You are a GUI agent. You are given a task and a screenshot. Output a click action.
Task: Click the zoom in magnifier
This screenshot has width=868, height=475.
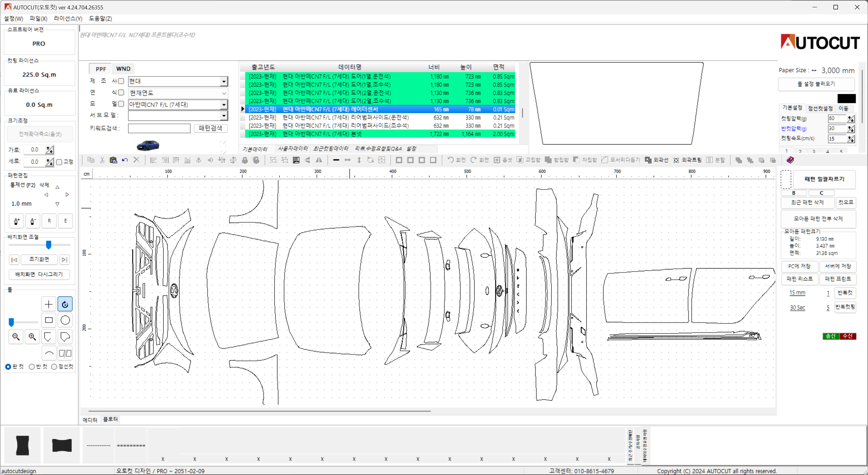(x=32, y=337)
